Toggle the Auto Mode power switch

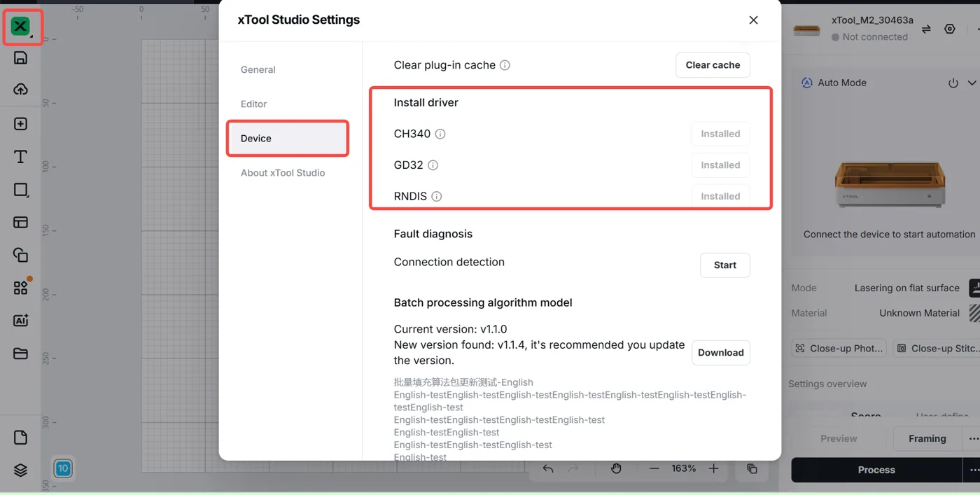[x=953, y=83]
